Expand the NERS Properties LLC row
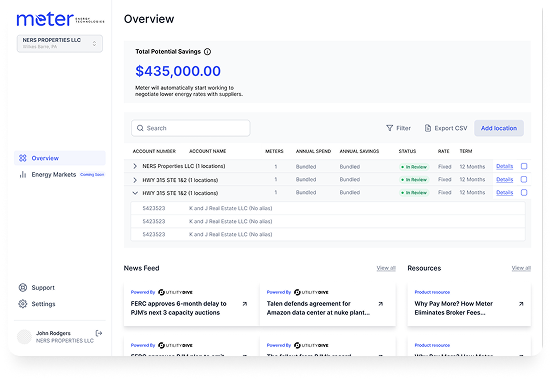The height and width of the screenshot is (380, 551). tap(135, 166)
